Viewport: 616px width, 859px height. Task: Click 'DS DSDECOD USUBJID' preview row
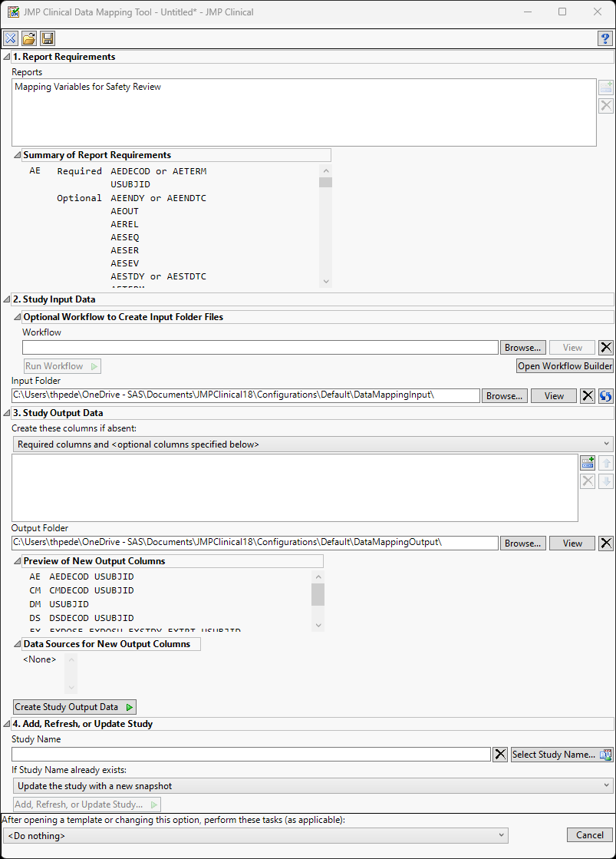coord(81,617)
